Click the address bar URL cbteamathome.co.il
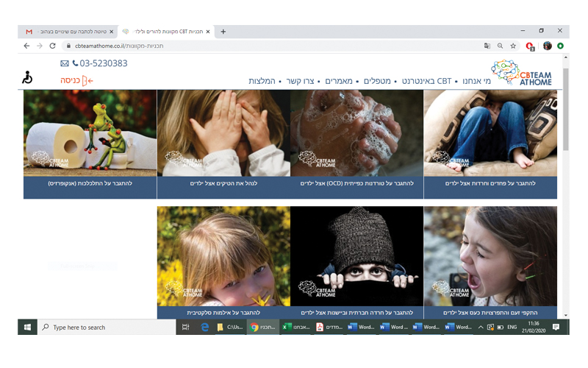Image resolution: width=588 pixels, height=368 pixels. [119, 46]
